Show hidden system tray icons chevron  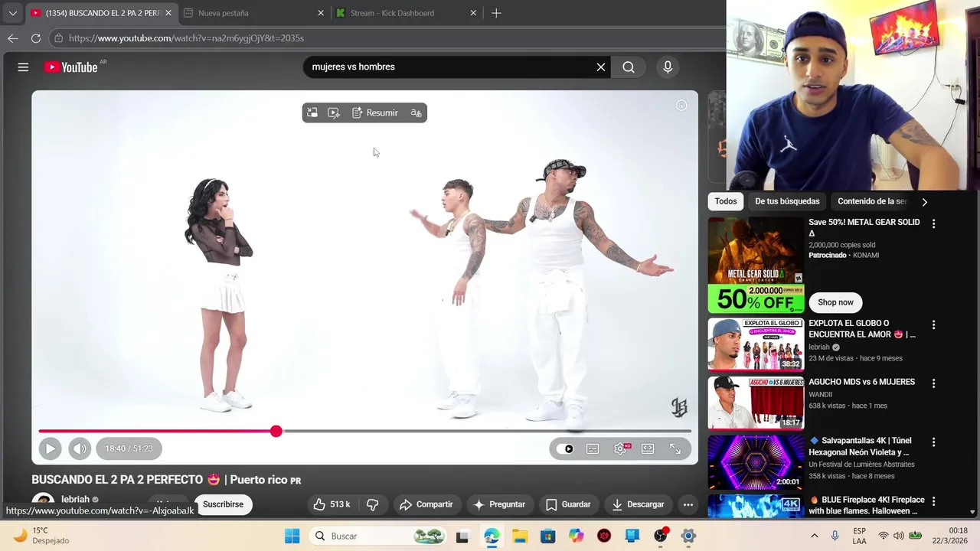814,536
